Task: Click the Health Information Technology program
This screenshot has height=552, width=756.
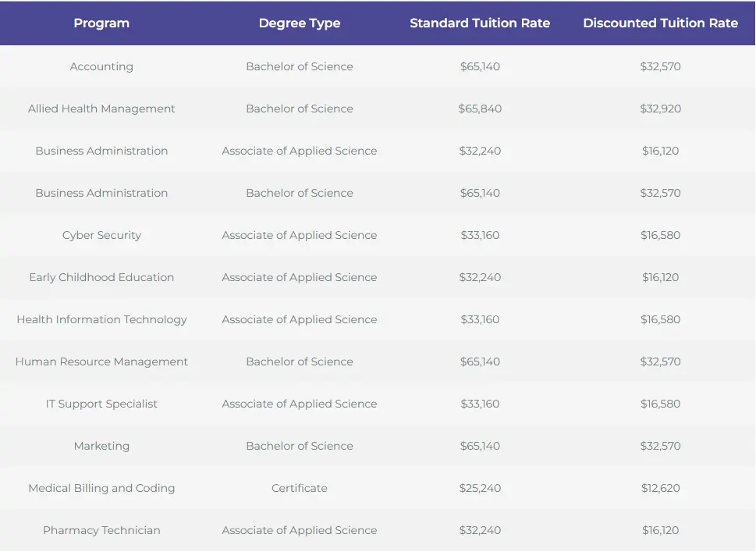Action: pyautogui.click(x=101, y=319)
